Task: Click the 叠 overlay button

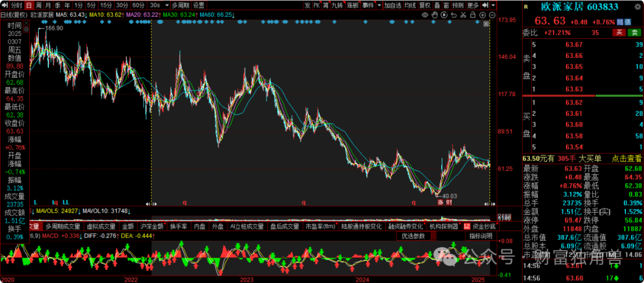Action: pyautogui.click(x=437, y=5)
